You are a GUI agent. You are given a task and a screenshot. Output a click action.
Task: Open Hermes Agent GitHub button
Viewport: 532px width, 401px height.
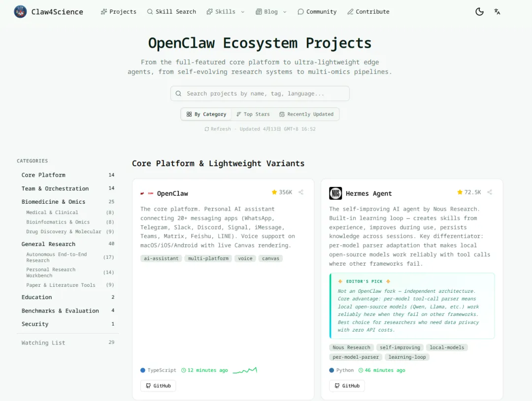click(347, 386)
